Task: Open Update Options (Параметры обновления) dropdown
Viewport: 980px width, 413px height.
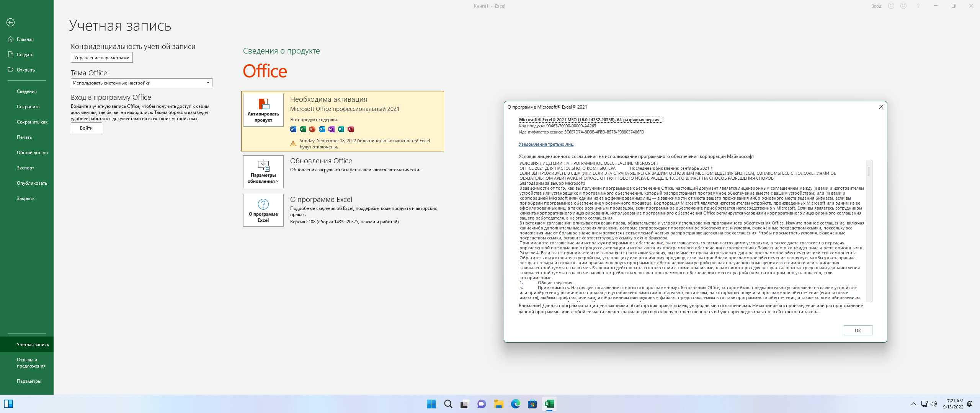Action: click(x=263, y=172)
